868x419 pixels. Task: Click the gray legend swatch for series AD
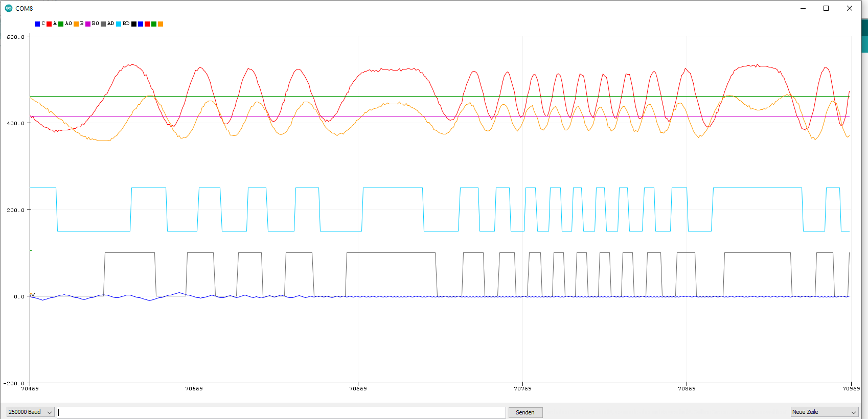coord(103,24)
